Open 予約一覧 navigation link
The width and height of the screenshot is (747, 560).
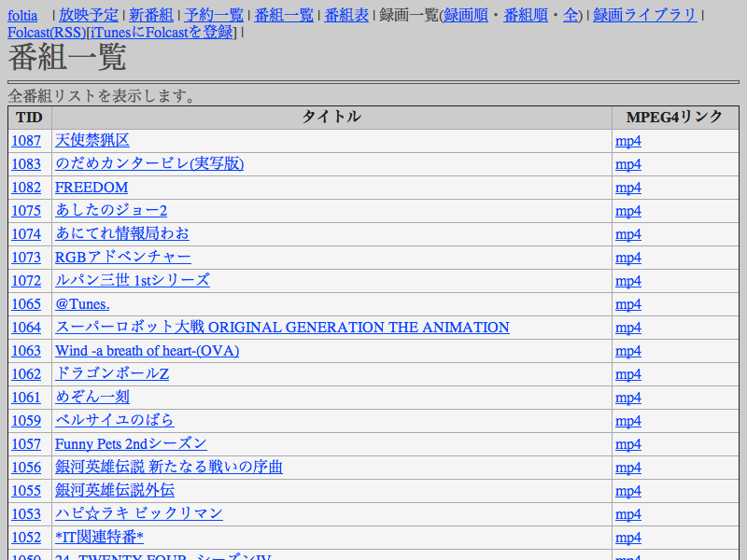click(214, 15)
